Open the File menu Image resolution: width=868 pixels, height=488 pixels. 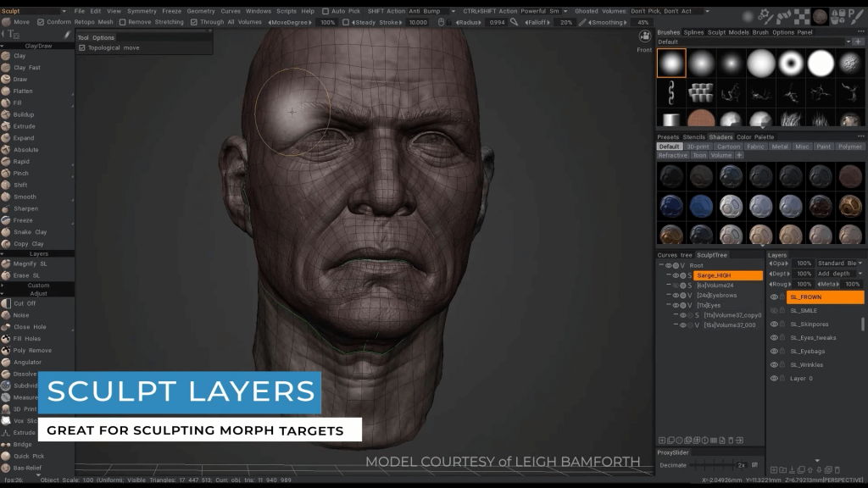(x=80, y=11)
